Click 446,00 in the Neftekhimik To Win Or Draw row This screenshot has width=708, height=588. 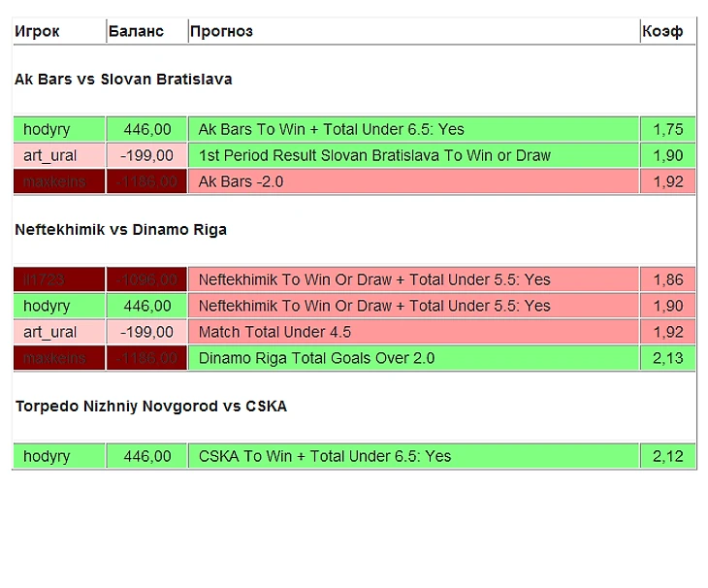click(147, 306)
